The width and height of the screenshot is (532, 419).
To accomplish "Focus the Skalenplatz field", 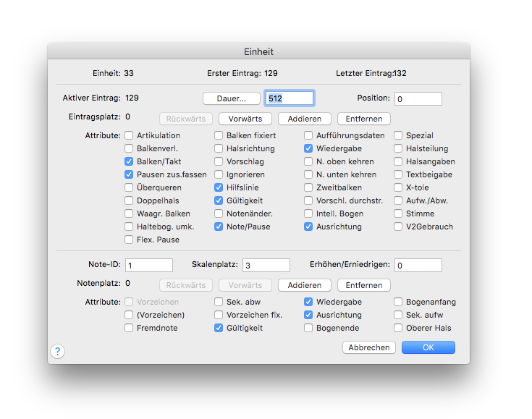I will click(266, 265).
